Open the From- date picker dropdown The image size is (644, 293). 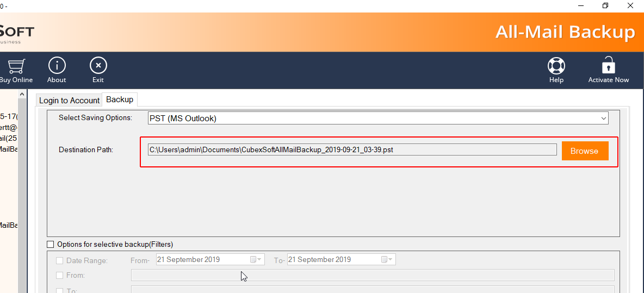click(x=256, y=260)
